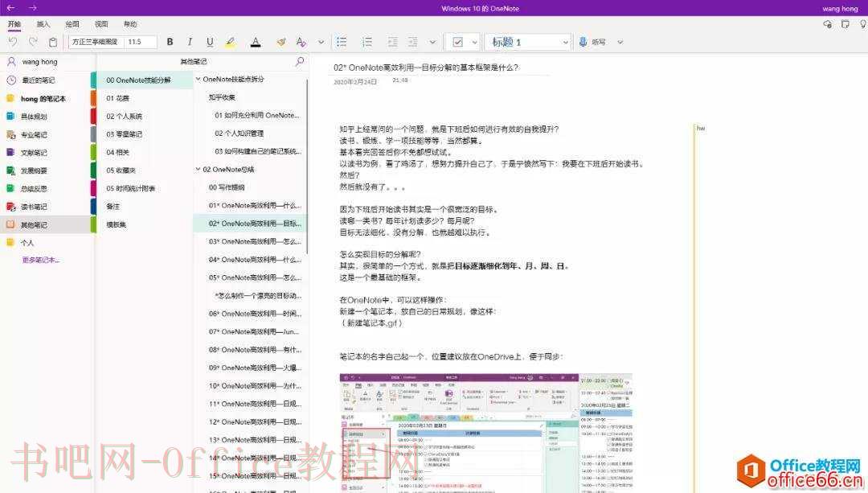Open the font name box 方正兰亭细黑简

tap(96, 42)
